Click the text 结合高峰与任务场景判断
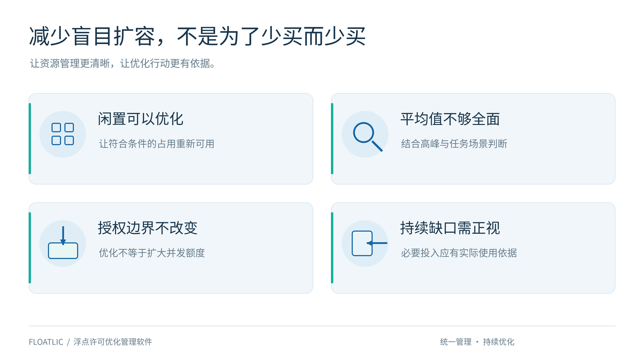The image size is (644, 358). [x=454, y=144]
